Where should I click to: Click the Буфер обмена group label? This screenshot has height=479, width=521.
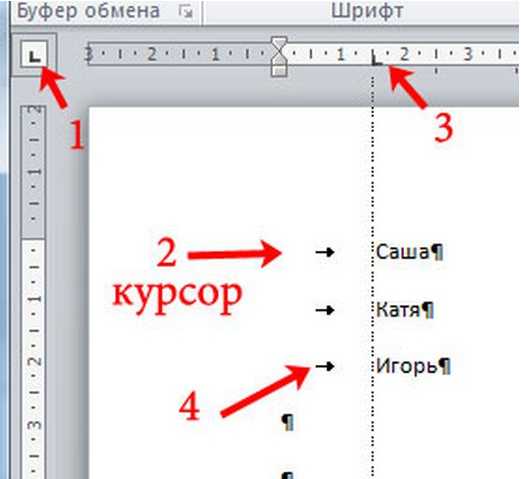tap(88, 11)
